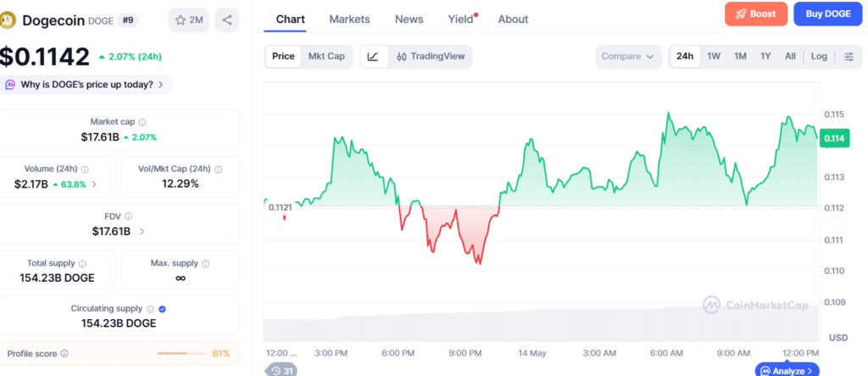The image size is (868, 376).
Task: Click Market cap info icon
Action: (x=142, y=122)
